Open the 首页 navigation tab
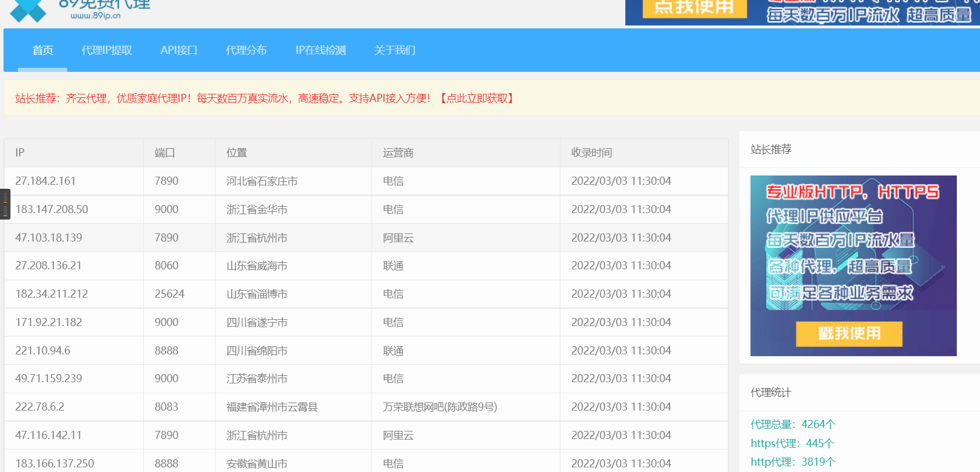The width and height of the screenshot is (980, 472). (x=43, y=50)
